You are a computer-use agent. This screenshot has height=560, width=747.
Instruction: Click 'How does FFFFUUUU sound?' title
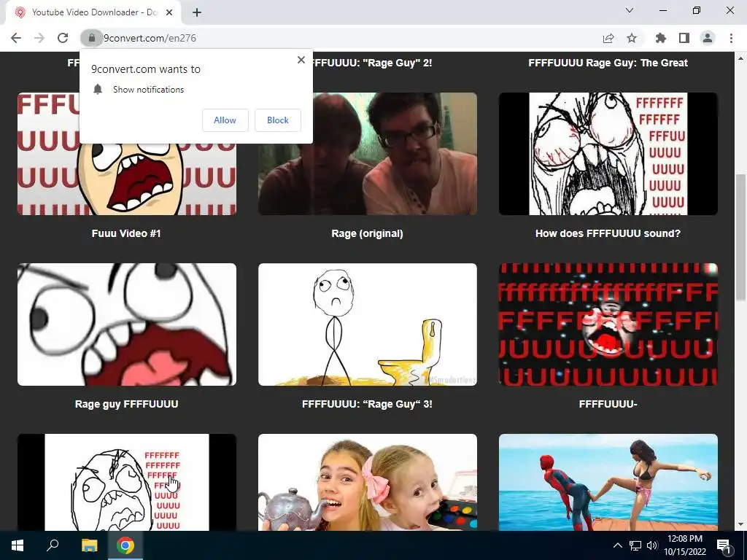pyautogui.click(x=608, y=233)
